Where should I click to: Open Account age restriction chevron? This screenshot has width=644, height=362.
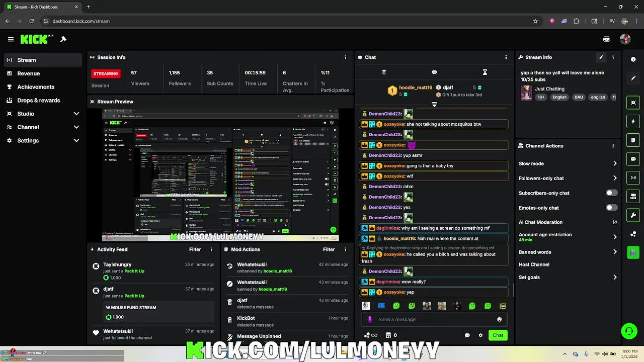click(615, 237)
